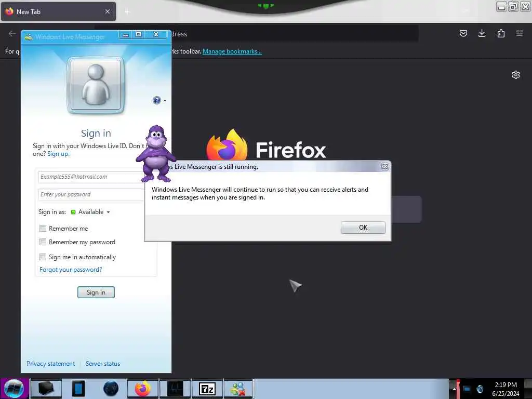Click OK in the Messenger still running dialog
The width and height of the screenshot is (532, 399).
[363, 228]
